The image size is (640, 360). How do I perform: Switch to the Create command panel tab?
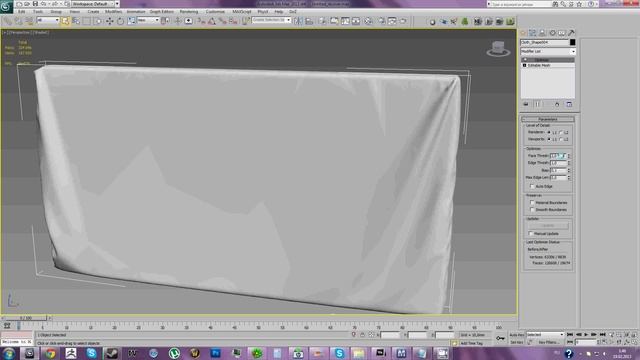pos(523,33)
